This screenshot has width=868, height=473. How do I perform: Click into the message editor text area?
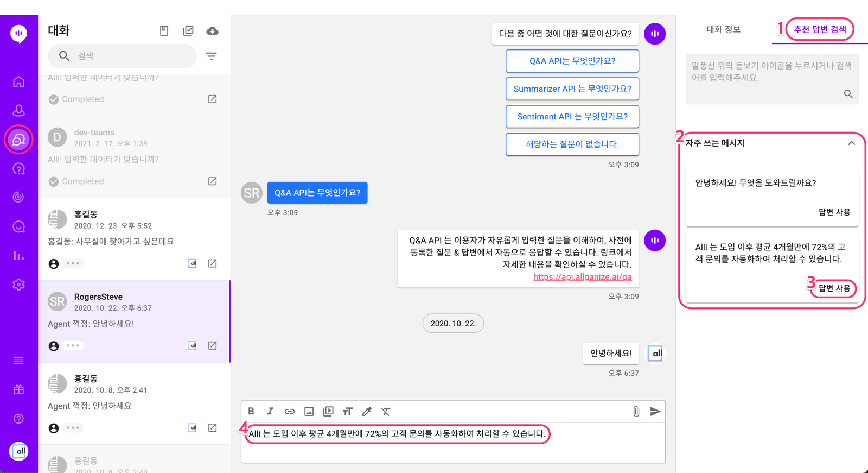tap(453, 443)
